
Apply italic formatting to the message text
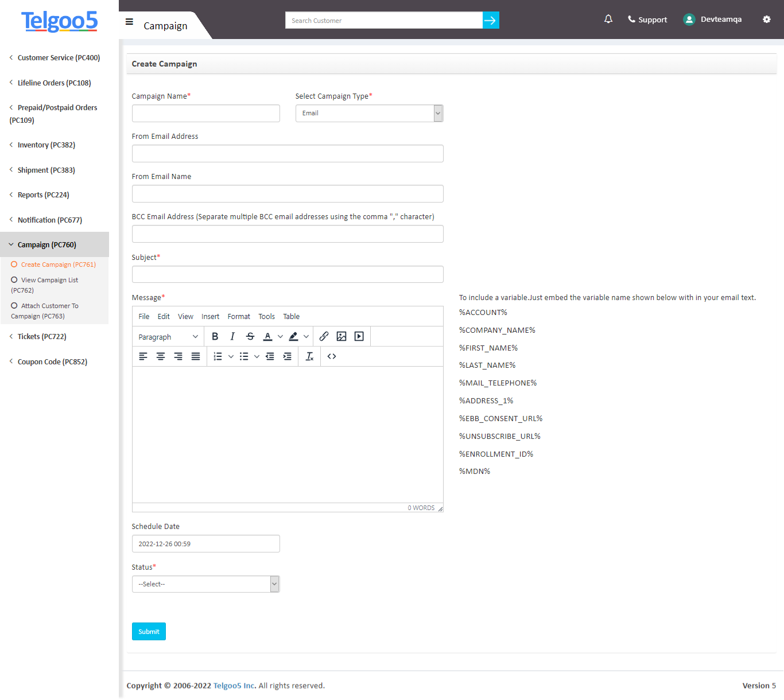point(232,336)
